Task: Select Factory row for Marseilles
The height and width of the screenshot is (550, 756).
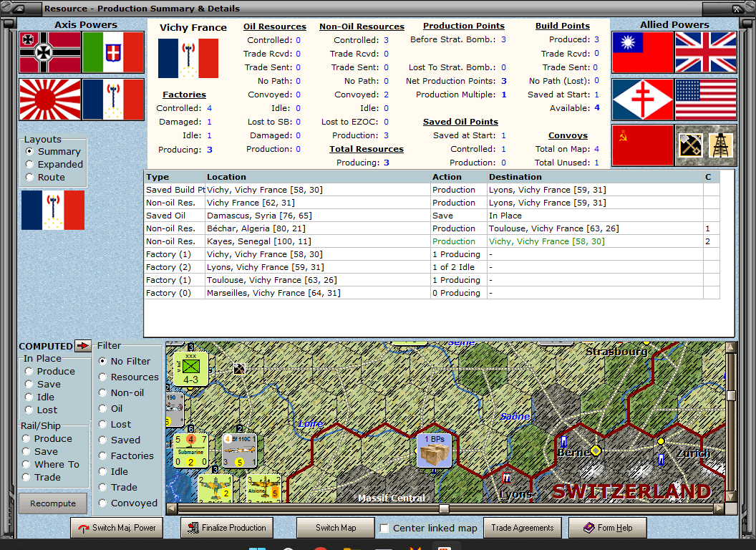Action: tap(432, 293)
